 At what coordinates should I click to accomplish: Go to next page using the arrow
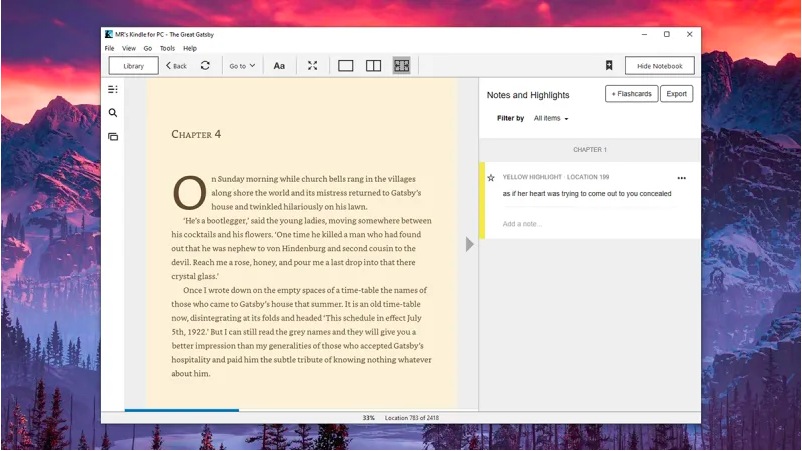pos(469,244)
